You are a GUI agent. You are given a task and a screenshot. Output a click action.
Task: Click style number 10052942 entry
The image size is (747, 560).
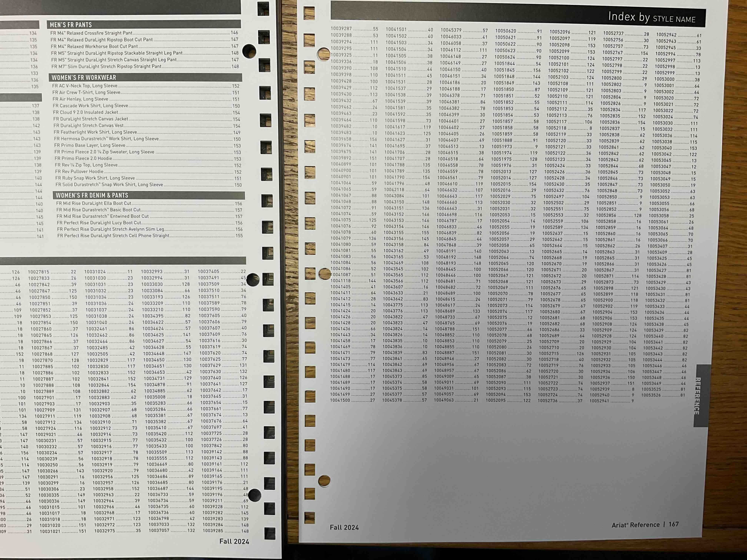666,35
